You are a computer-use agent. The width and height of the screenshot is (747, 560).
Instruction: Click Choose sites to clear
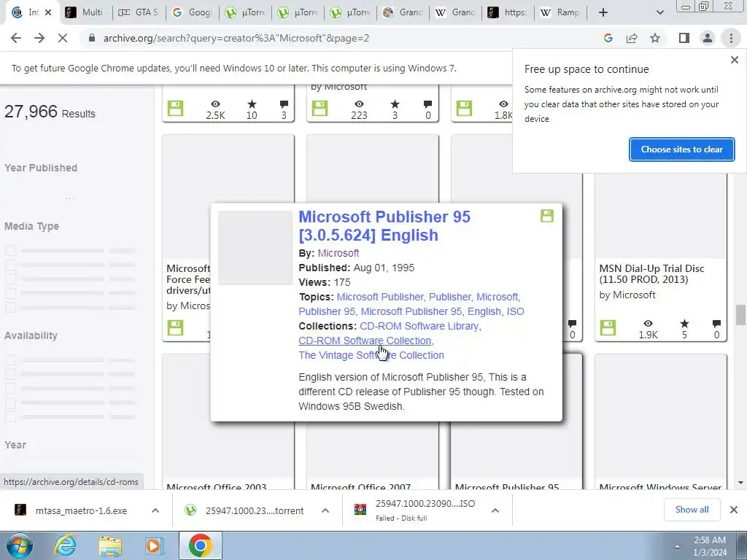[682, 149]
